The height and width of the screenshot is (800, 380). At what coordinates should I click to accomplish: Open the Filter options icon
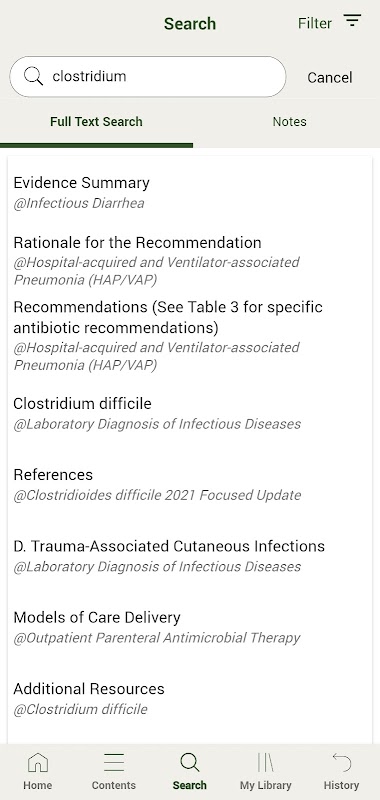(352, 21)
